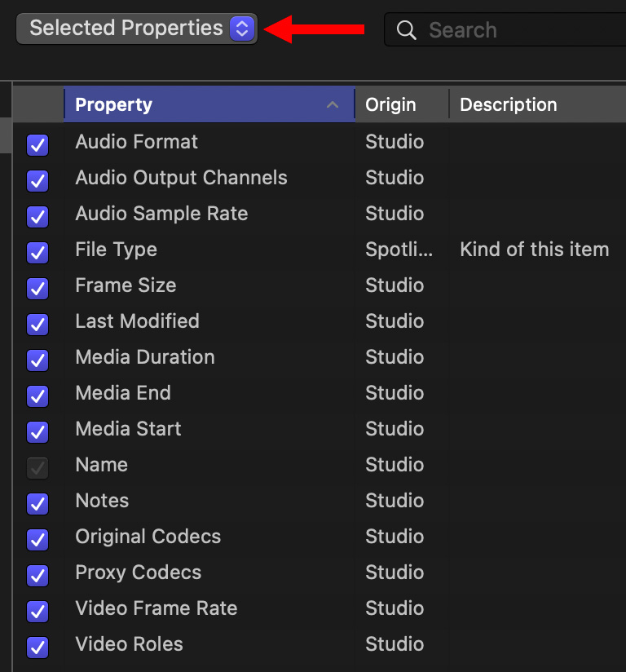Sort by the Property column header
Image resolution: width=626 pixels, height=672 pixels.
coord(209,104)
